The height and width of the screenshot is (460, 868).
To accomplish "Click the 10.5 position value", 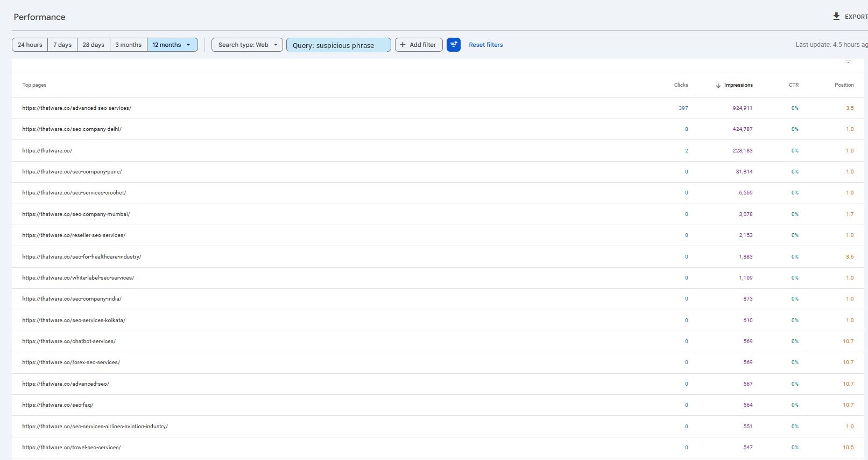I will tap(848, 448).
